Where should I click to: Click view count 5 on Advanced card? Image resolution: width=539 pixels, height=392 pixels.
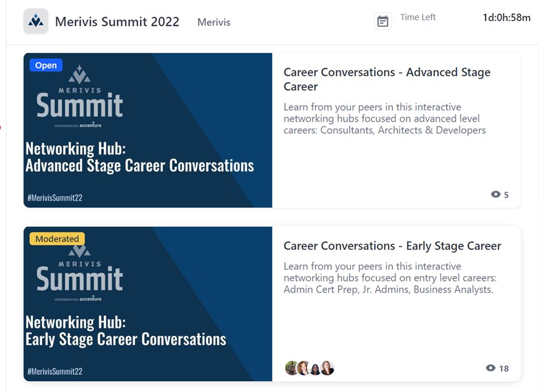506,195
